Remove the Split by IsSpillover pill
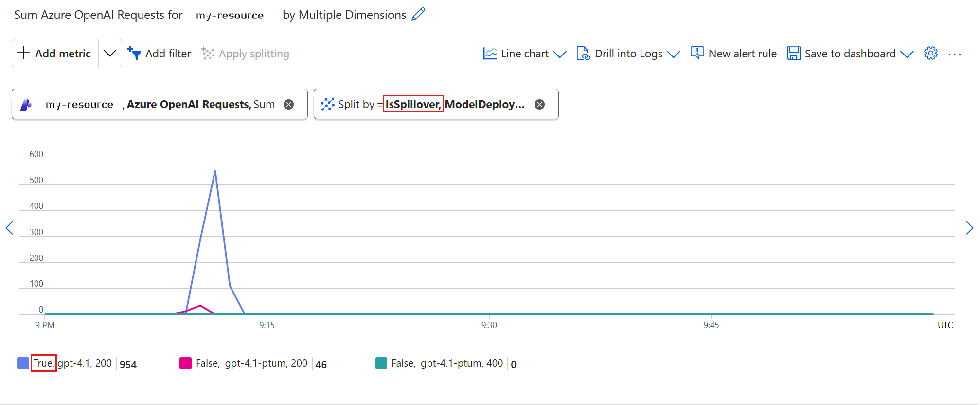 tap(540, 104)
